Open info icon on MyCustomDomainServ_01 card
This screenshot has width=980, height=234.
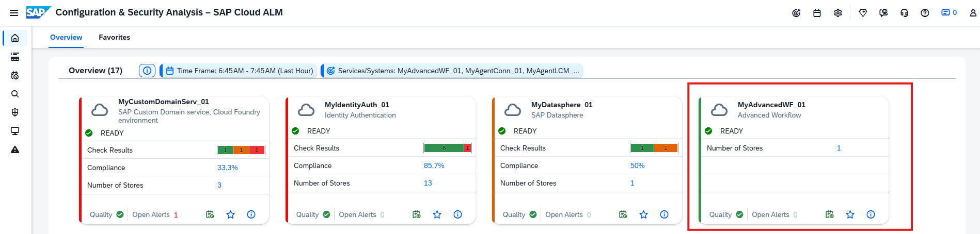click(251, 214)
